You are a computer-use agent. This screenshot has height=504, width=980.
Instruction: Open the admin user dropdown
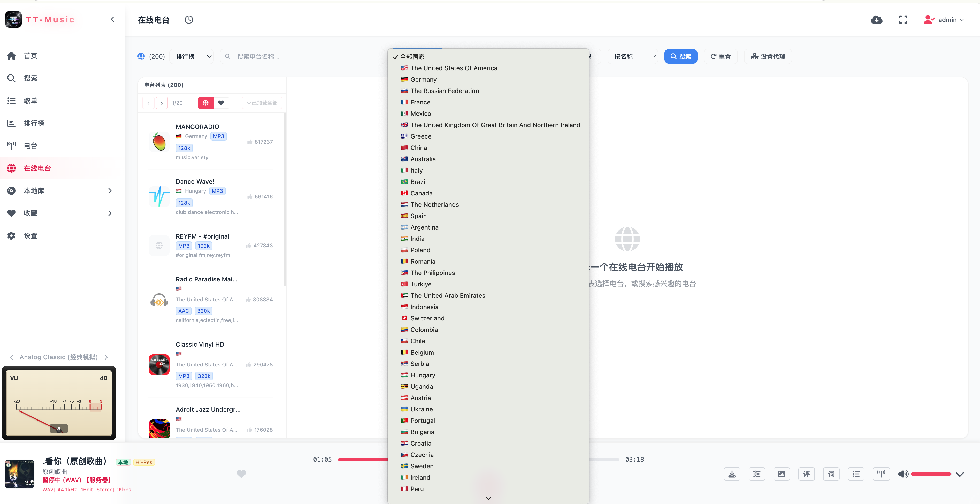click(x=944, y=20)
